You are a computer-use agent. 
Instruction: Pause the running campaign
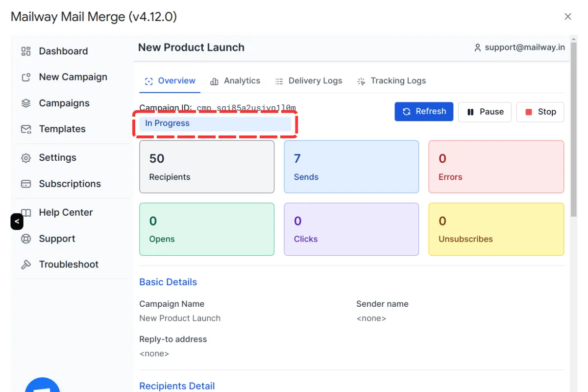tap(485, 112)
